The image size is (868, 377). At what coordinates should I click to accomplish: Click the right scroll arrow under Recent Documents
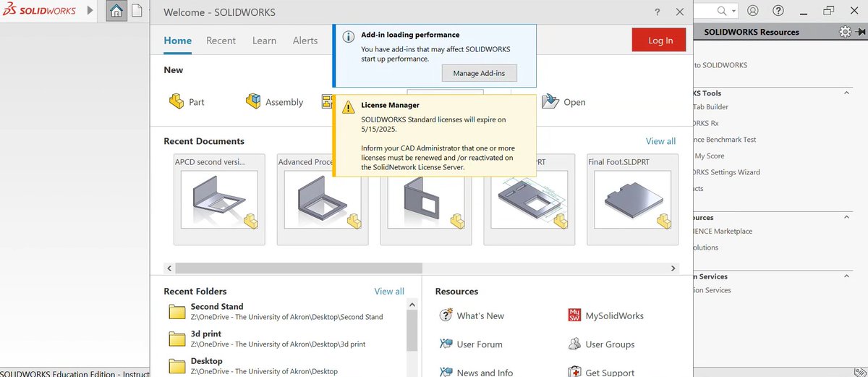coord(673,268)
